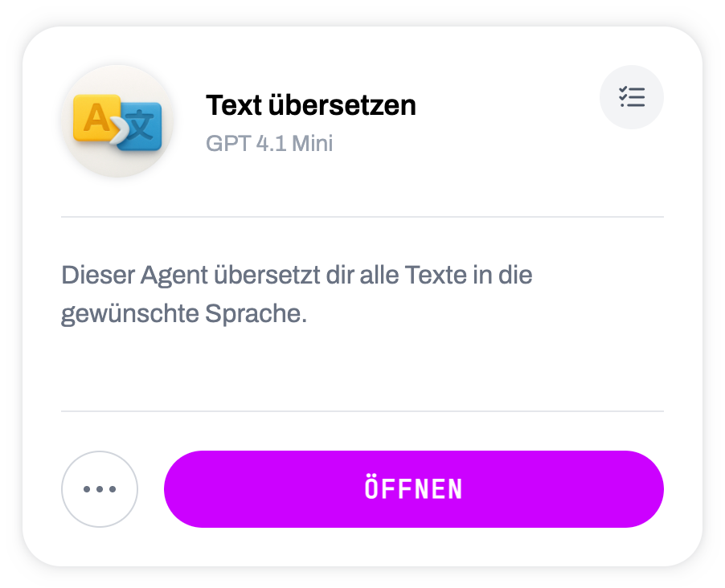Select the yellow letter A tile
Viewport: 725px width, 588px height.
[96, 118]
